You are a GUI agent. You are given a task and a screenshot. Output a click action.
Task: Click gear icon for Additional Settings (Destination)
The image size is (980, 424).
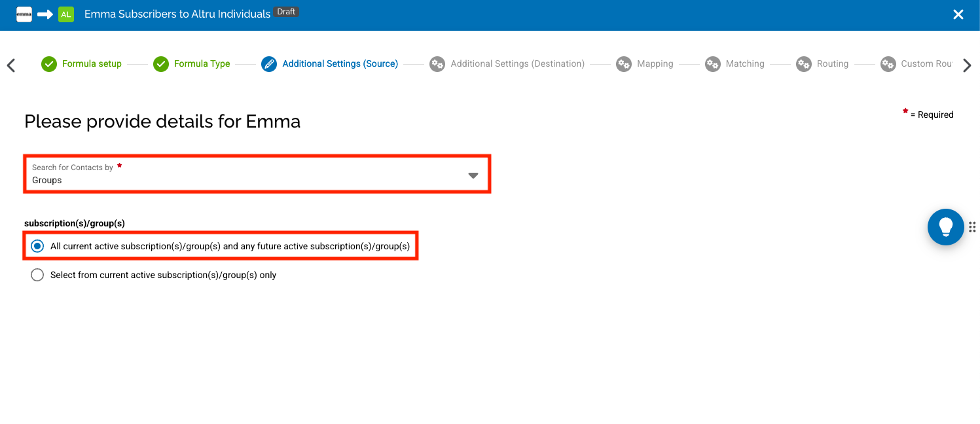[437, 64]
